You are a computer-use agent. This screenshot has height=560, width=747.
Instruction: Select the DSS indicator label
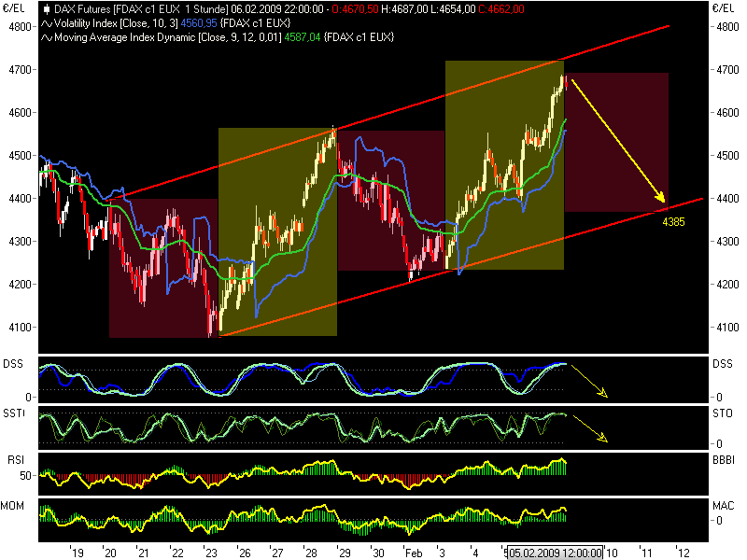[x=15, y=365]
